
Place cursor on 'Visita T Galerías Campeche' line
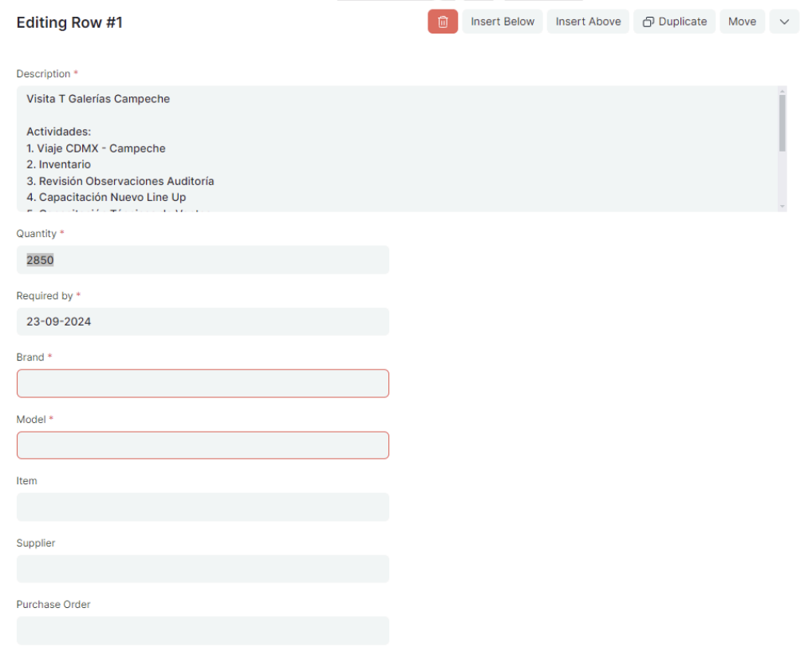(98, 99)
